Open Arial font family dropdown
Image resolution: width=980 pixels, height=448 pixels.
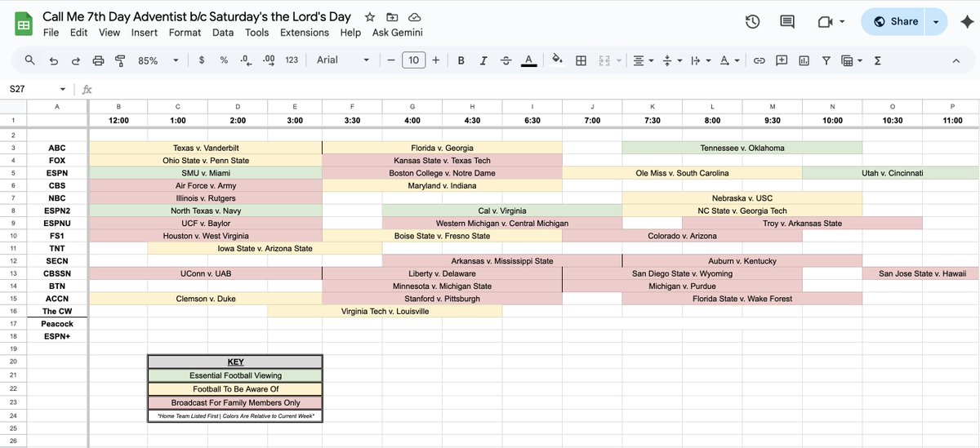pyautogui.click(x=343, y=60)
